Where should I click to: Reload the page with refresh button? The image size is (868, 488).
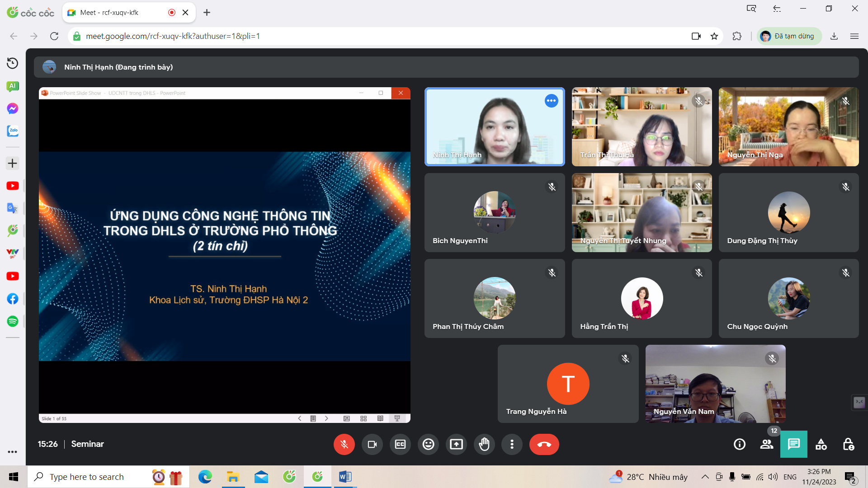coord(54,36)
